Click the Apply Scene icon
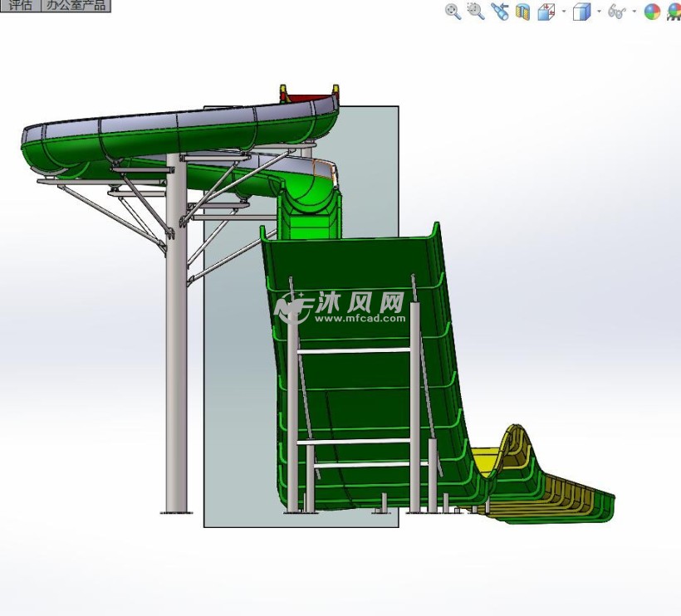Screen dimensions: 681x616 tap(674, 12)
